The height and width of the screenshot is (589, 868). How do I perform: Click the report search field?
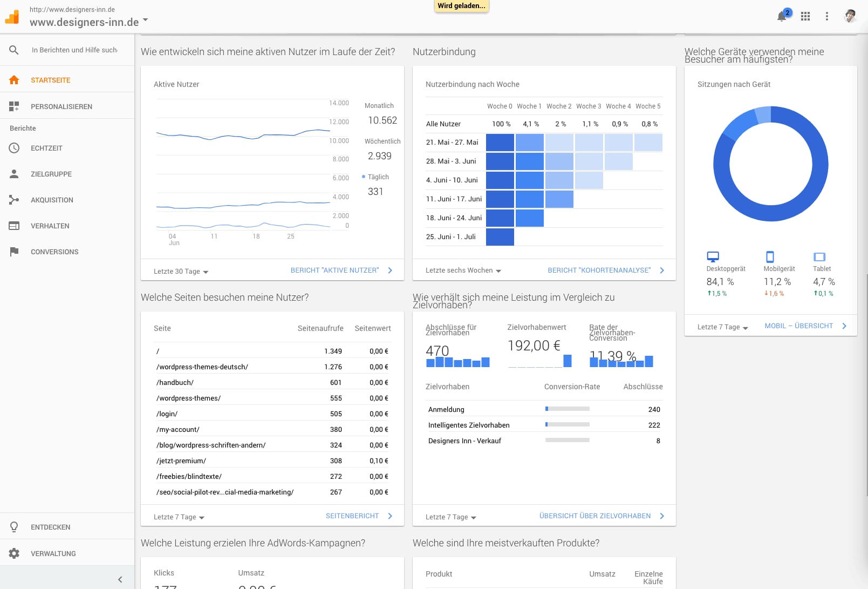tap(74, 50)
